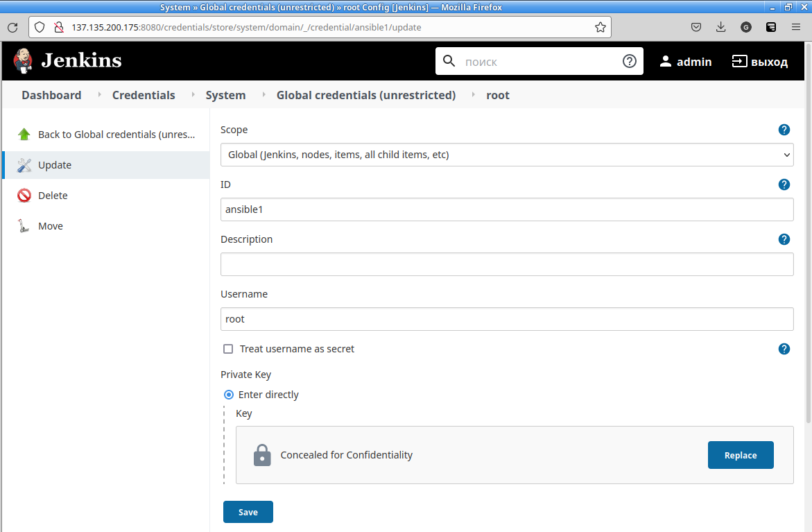Click the Move hand-truck icon
812x532 pixels.
pyautogui.click(x=24, y=226)
